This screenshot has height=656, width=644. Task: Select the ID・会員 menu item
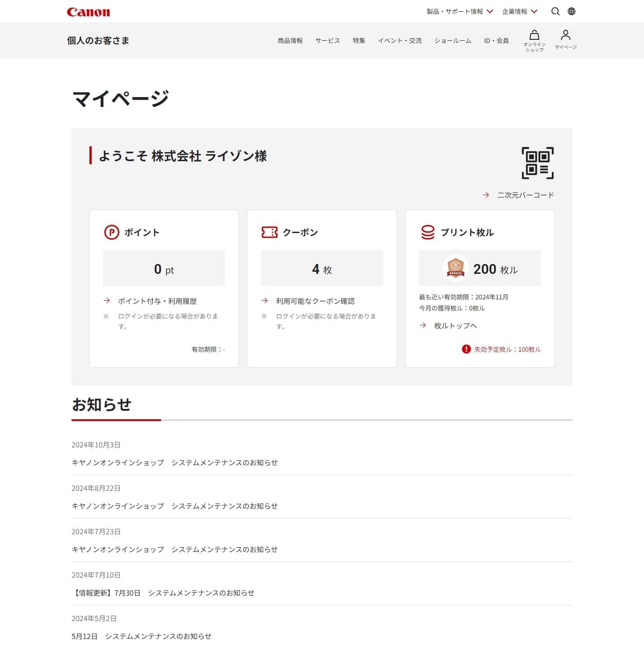tap(496, 41)
